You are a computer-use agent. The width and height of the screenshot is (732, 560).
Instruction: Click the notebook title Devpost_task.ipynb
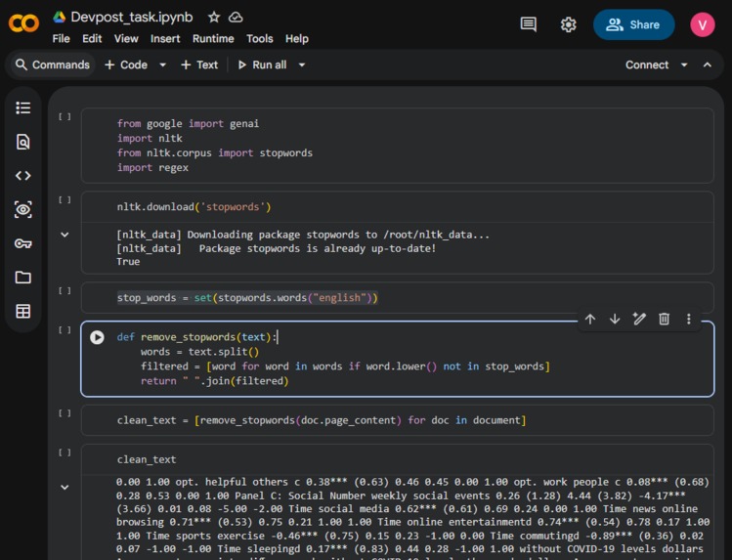click(x=132, y=18)
